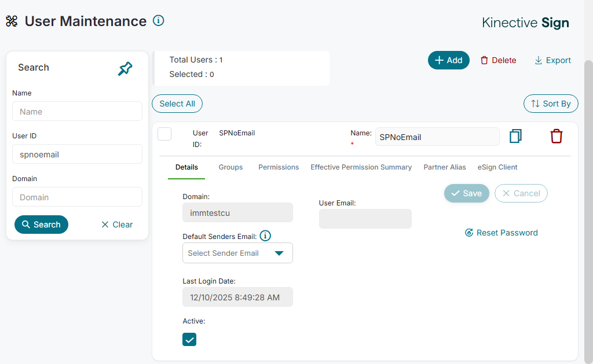Click the Clear link
The image size is (593, 364).
pyautogui.click(x=117, y=225)
